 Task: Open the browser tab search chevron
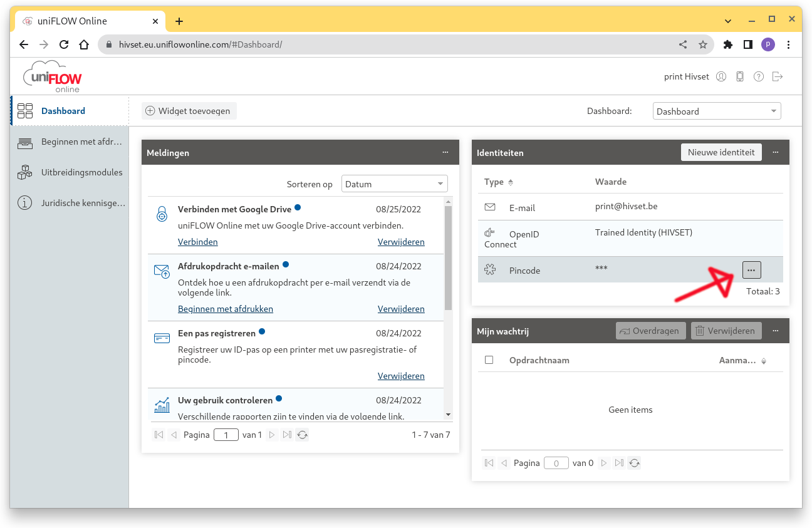point(728,21)
